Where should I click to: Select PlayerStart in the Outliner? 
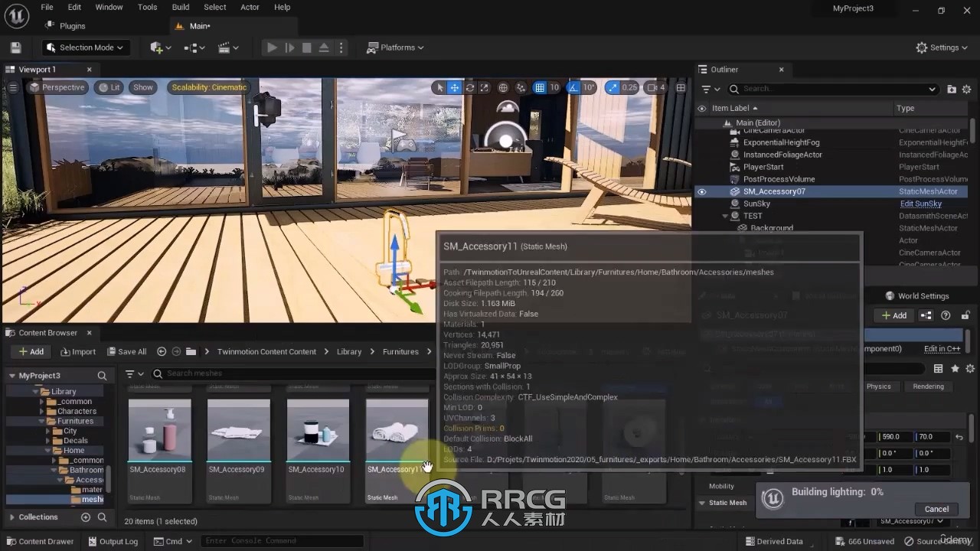[x=763, y=167]
